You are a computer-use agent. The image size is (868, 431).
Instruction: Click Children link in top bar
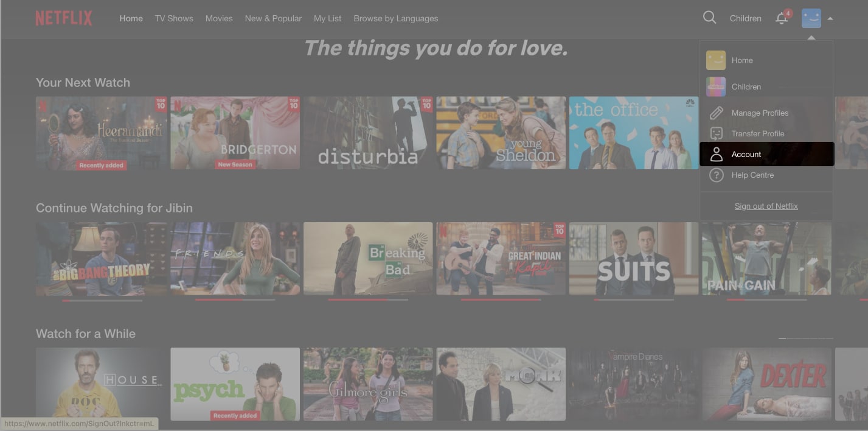pos(746,18)
